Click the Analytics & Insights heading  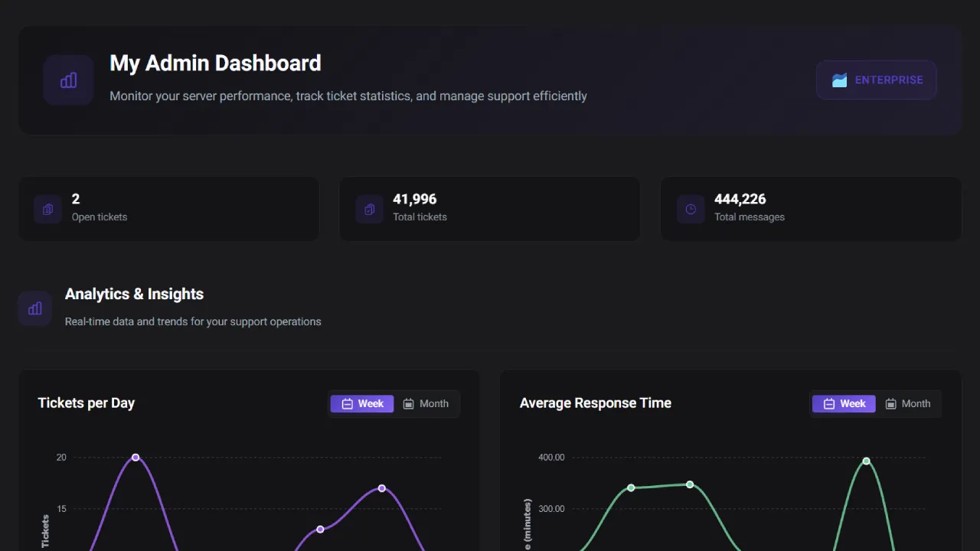click(x=134, y=294)
